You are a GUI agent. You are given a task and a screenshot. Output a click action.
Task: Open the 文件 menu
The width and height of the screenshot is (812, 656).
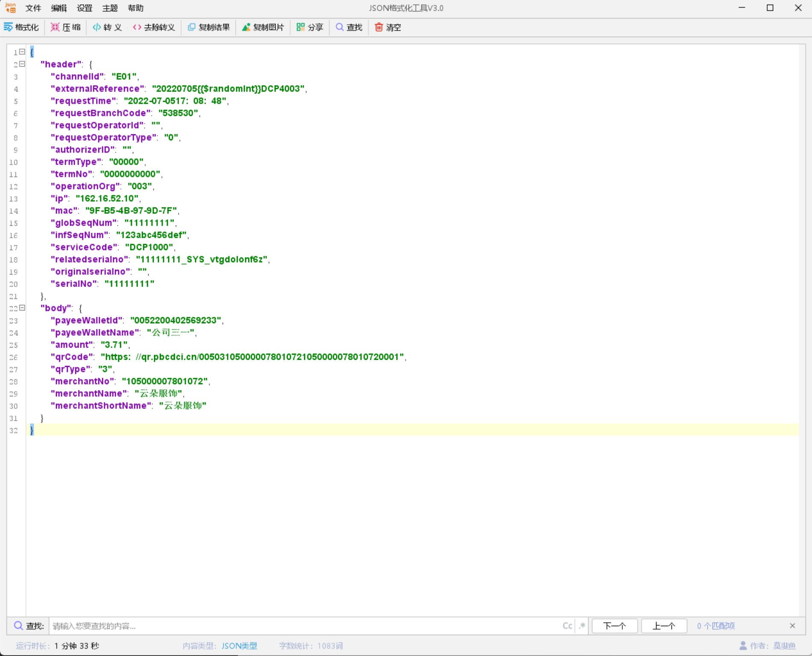tap(33, 8)
